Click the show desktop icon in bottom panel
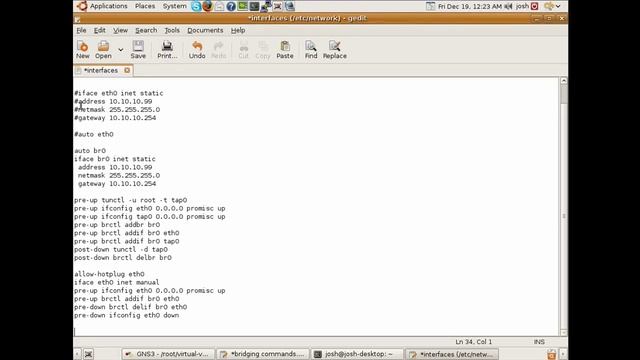The width and height of the screenshot is (640, 360). coord(88,354)
